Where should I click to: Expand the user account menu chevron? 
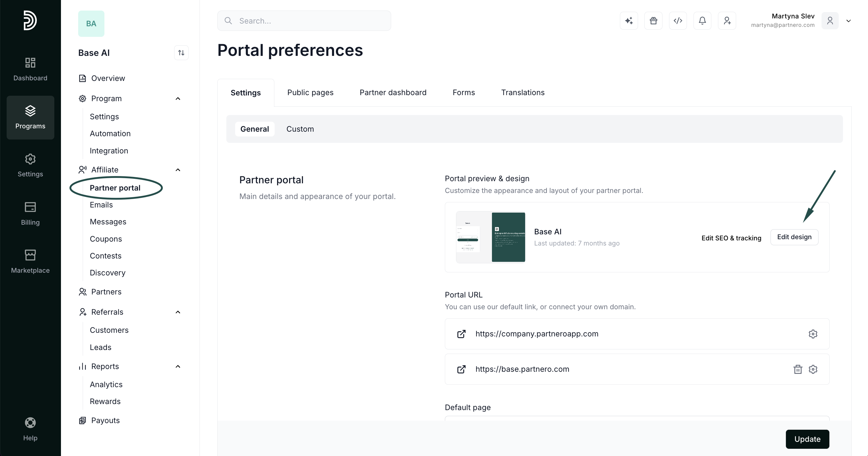point(848,21)
